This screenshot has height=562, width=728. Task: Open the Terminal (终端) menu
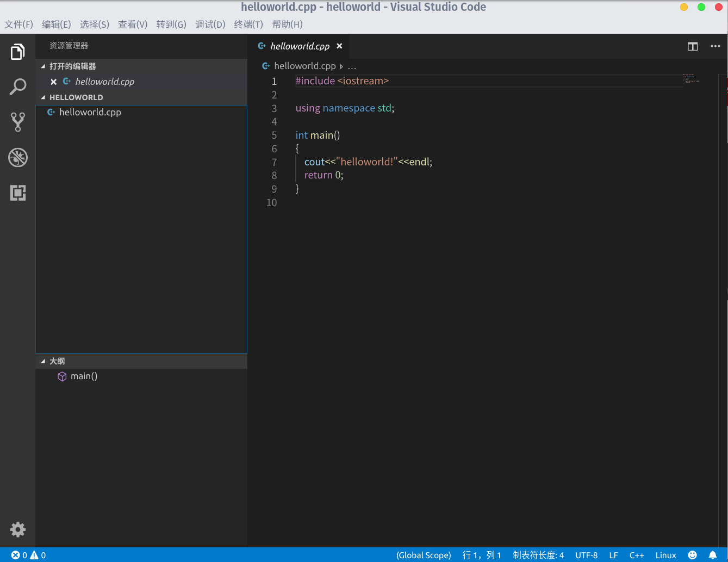pyautogui.click(x=248, y=24)
